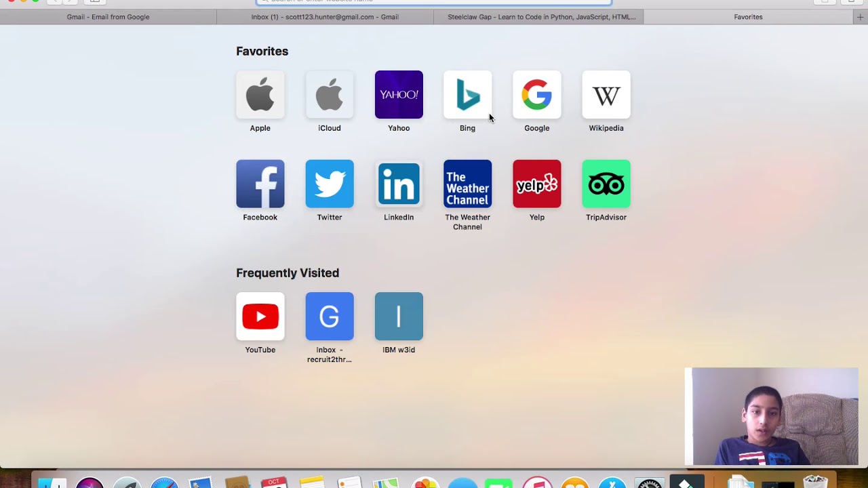Open the Apple favorite
Image resolution: width=868 pixels, height=488 pixels.
click(260, 95)
